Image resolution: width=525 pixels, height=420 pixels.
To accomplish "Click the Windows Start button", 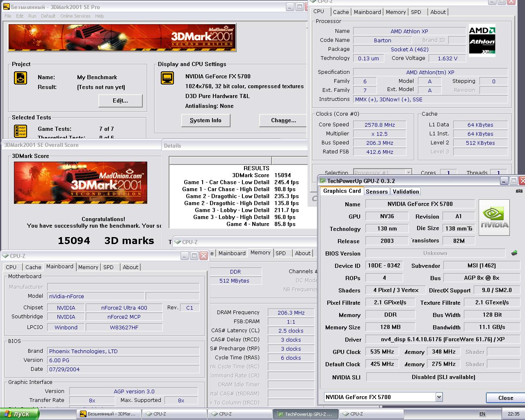I will pos(19,414).
